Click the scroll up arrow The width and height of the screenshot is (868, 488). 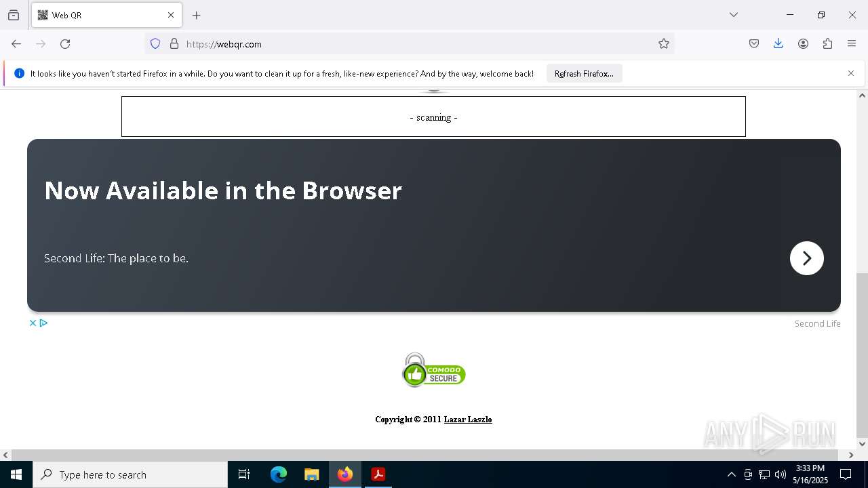[862, 96]
